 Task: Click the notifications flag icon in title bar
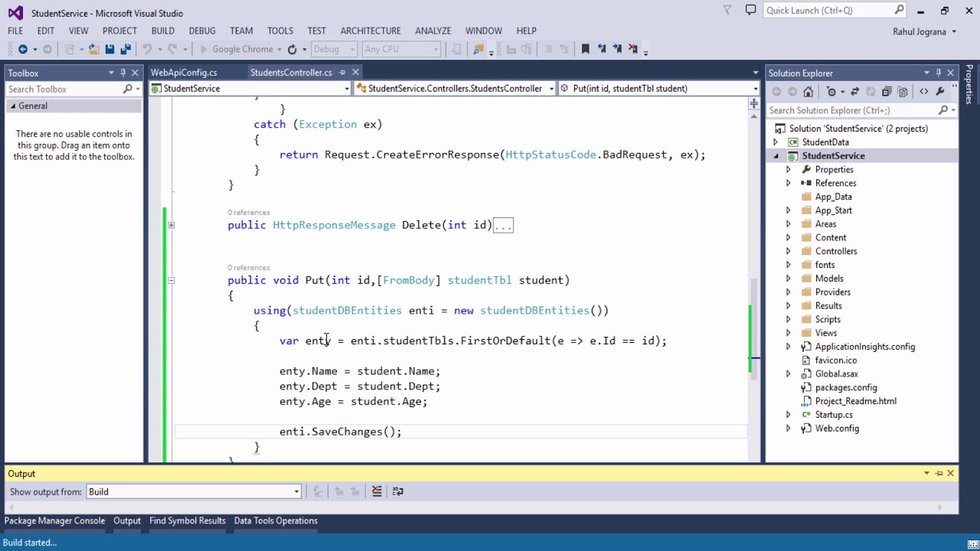coord(727,10)
